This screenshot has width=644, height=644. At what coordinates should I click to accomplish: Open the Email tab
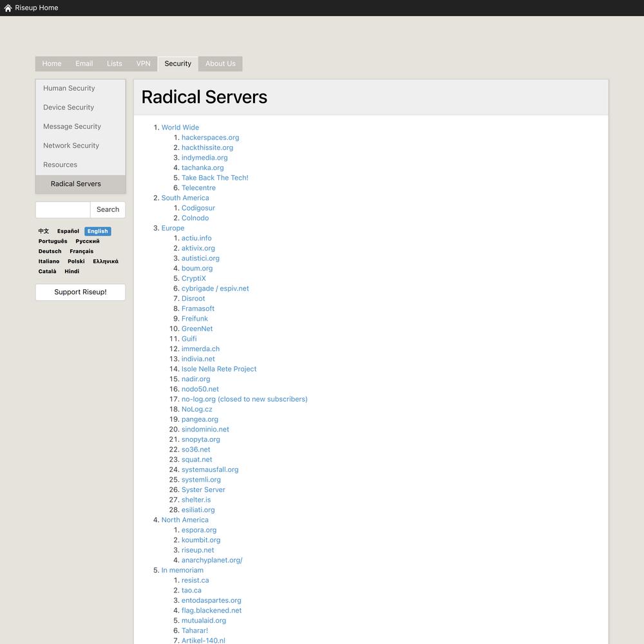coord(84,64)
